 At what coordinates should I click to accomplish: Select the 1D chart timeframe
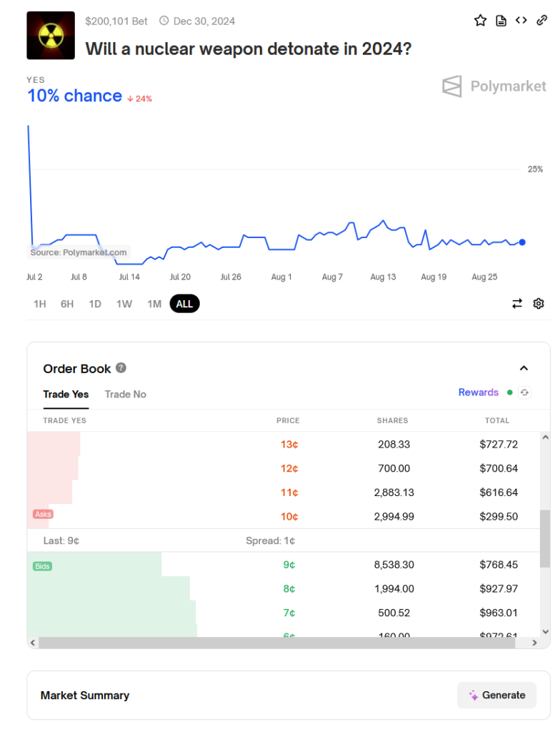95,303
